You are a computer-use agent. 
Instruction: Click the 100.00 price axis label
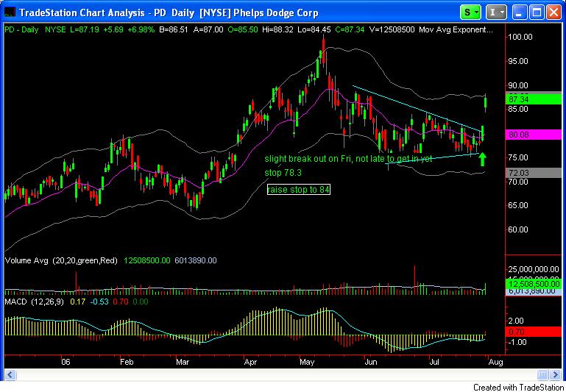click(x=520, y=37)
